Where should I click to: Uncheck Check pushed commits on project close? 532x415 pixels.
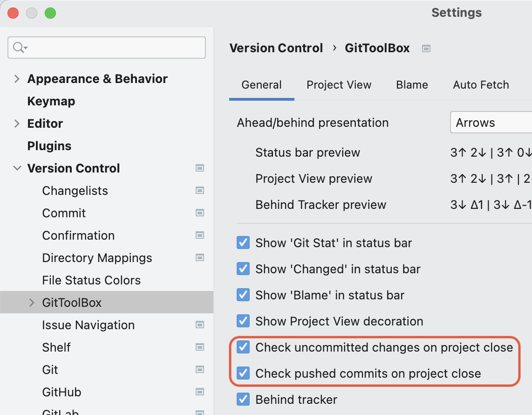click(x=243, y=373)
